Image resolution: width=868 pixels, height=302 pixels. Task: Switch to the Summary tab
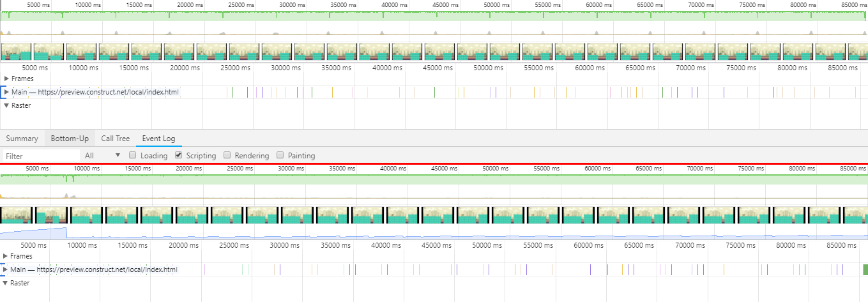tap(22, 139)
